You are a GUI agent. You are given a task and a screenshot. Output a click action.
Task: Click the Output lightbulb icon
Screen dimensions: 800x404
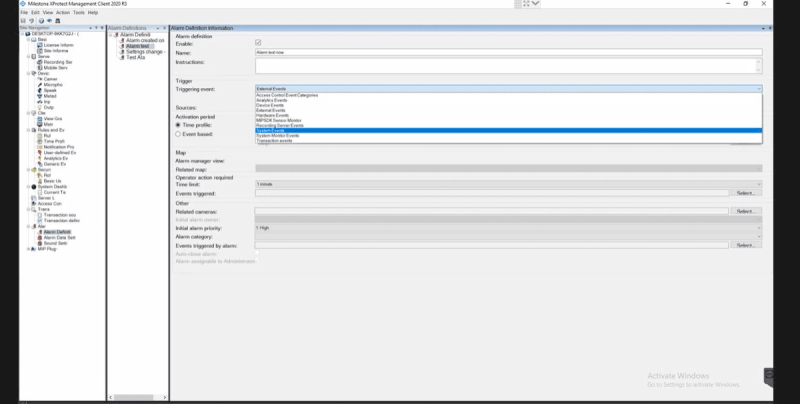point(40,108)
